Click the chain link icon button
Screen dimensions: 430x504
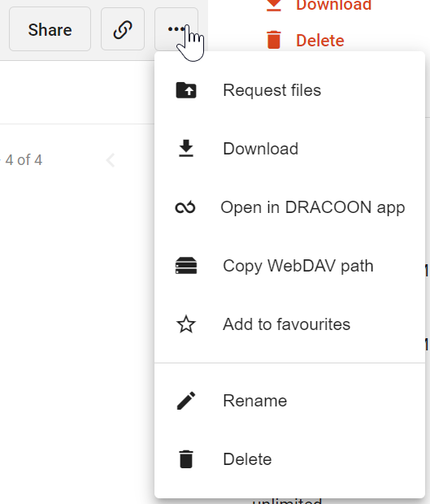tap(123, 29)
